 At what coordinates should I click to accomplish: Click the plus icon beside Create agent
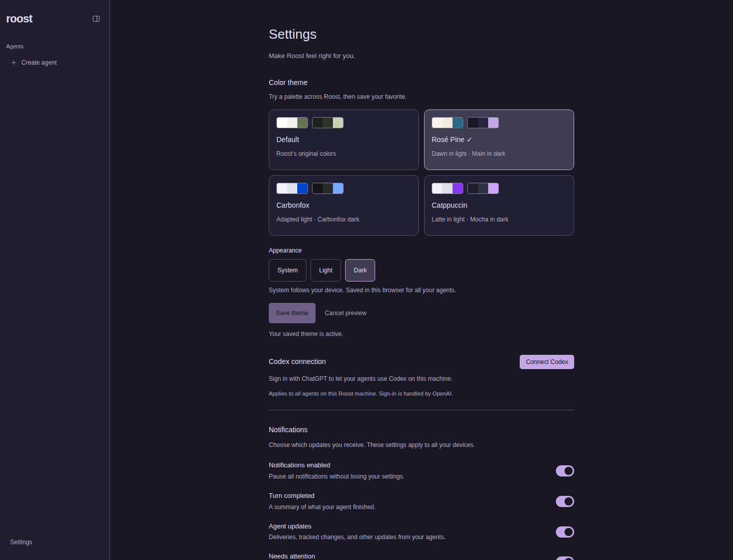pyautogui.click(x=14, y=63)
